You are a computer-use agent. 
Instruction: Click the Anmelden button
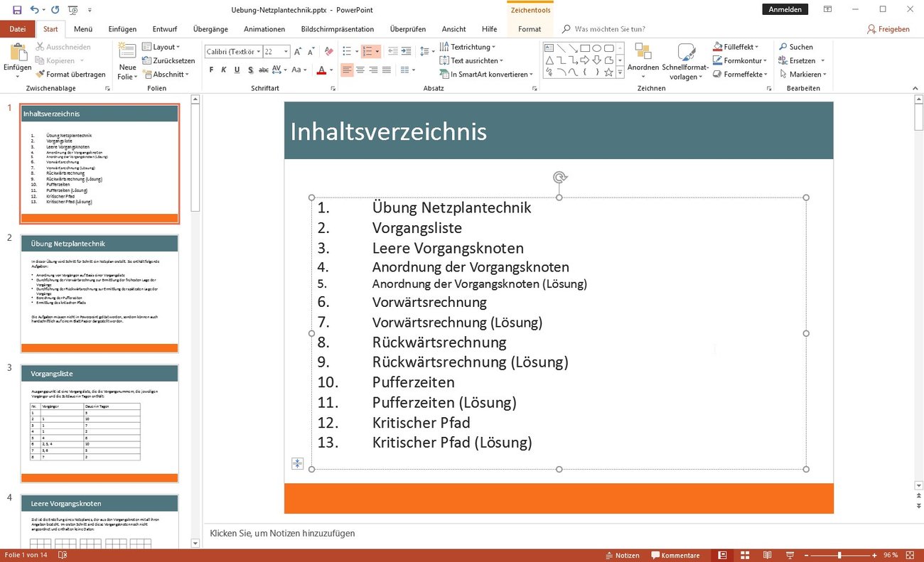(x=785, y=9)
